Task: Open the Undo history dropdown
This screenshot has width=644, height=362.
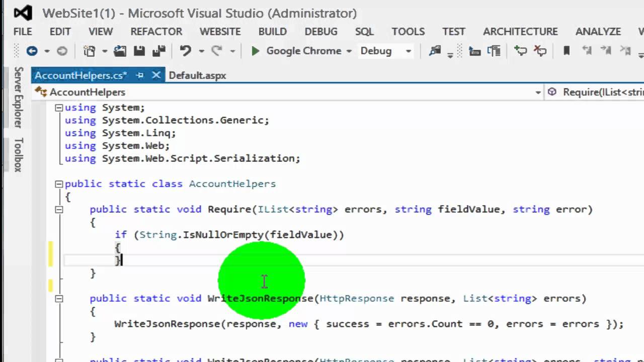Action: [x=201, y=51]
